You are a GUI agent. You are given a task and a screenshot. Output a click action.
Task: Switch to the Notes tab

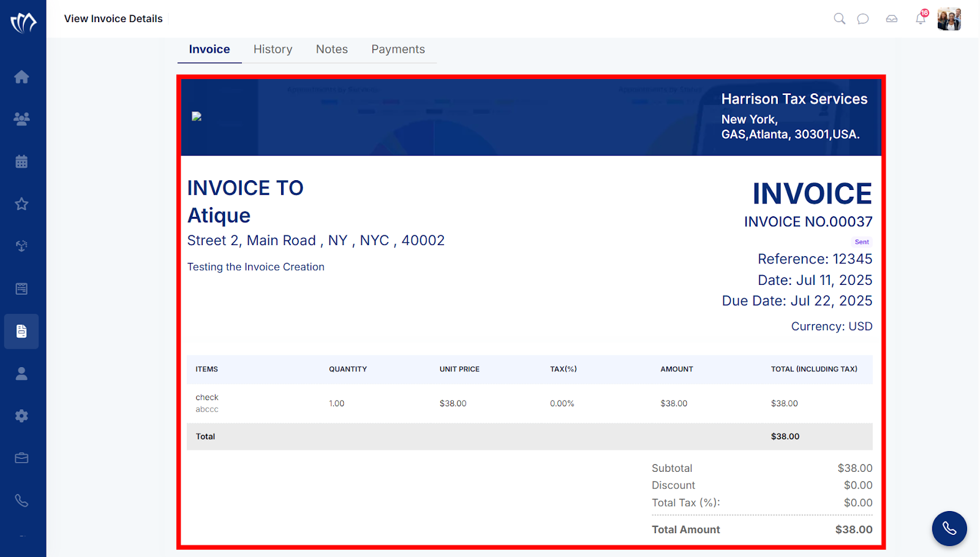pyautogui.click(x=332, y=49)
